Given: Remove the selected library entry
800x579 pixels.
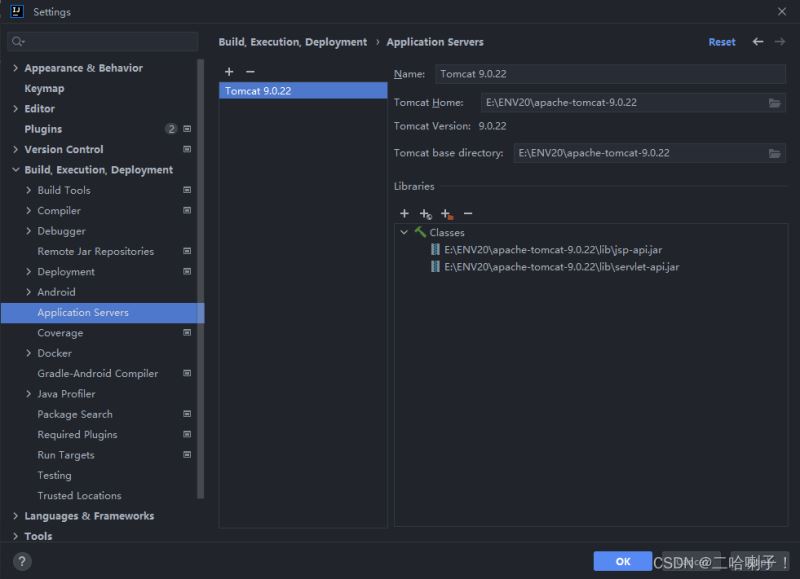Looking at the screenshot, I should (x=468, y=213).
